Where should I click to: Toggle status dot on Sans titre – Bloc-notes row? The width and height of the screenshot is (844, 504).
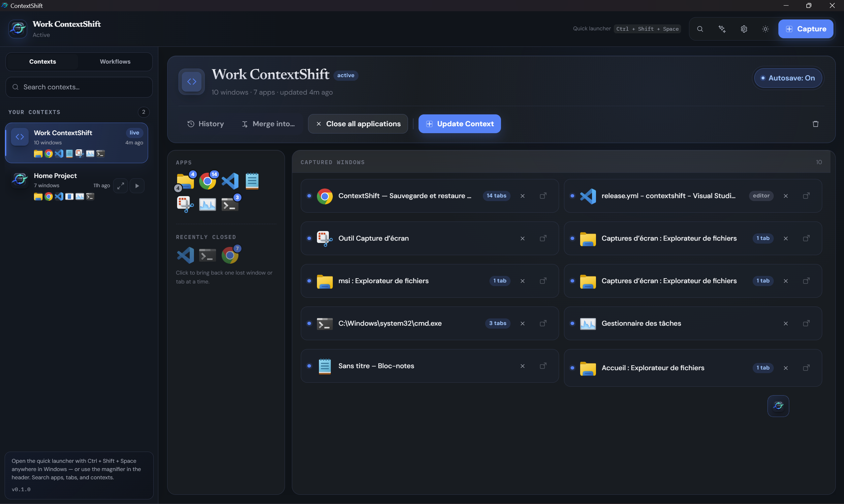pyautogui.click(x=309, y=366)
